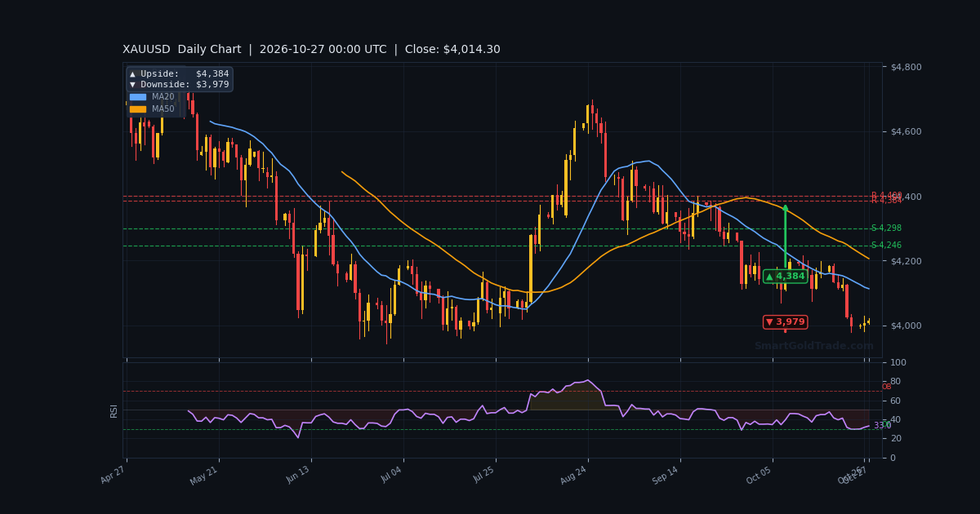Select the green 4,384 upside target tag
Image resolution: width=980 pixels, height=514 pixels.
point(786,277)
